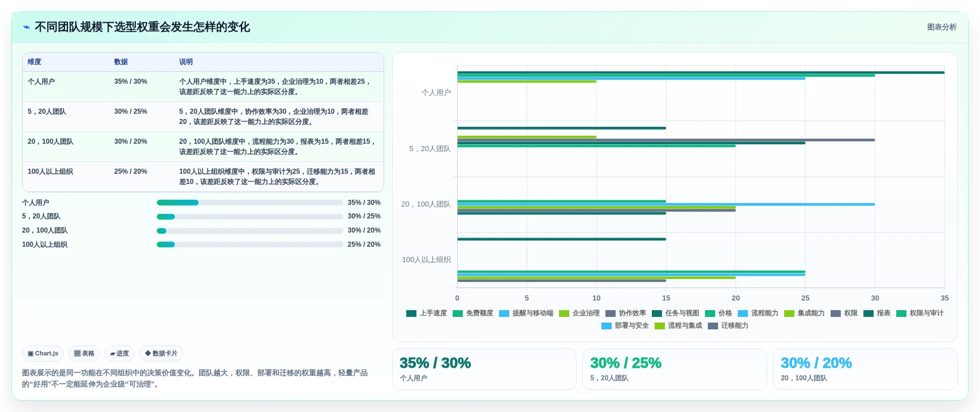This screenshot has width=980, height=412.
Task: Click the 100人以上组织 chart axis label
Action: 427,260
